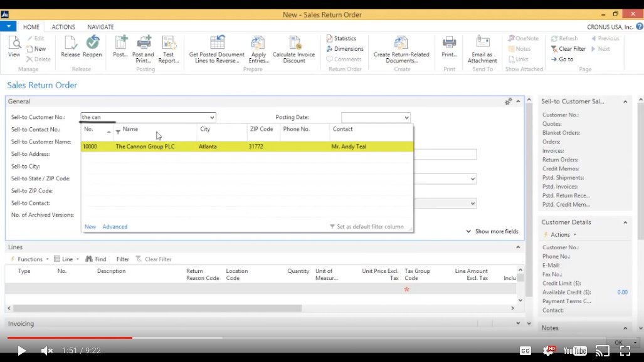Click Delete in the Manage group

38,59
